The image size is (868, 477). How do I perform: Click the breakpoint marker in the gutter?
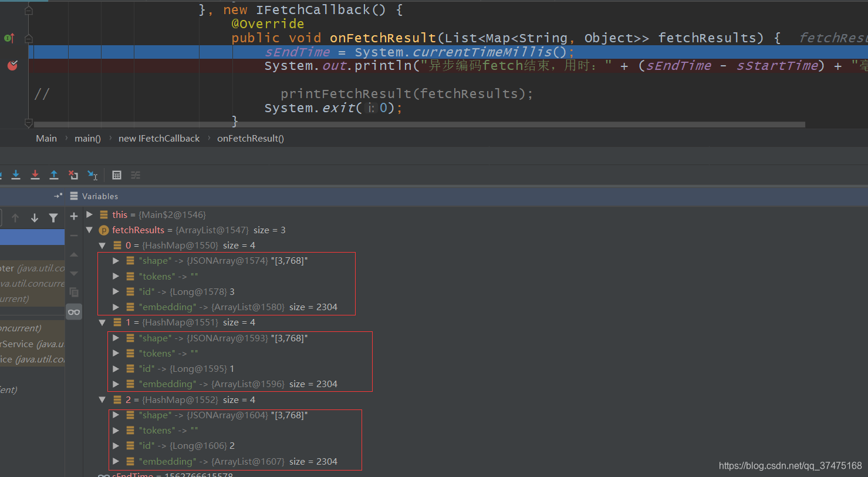click(12, 65)
